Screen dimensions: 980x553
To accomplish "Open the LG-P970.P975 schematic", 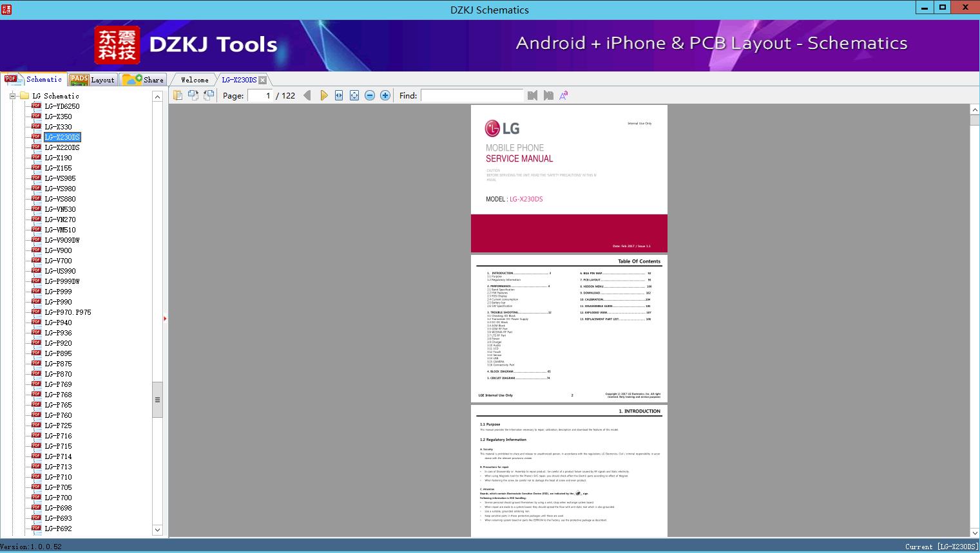I will click(68, 312).
